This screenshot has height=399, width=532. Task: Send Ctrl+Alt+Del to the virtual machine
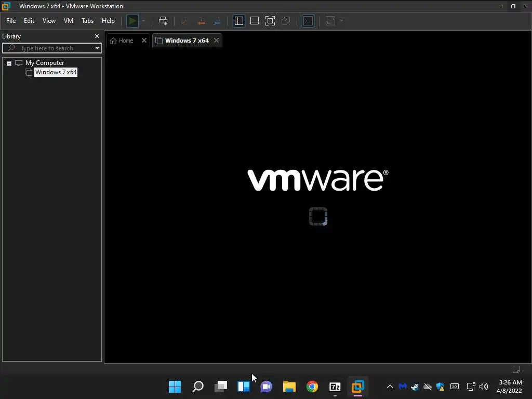click(163, 21)
